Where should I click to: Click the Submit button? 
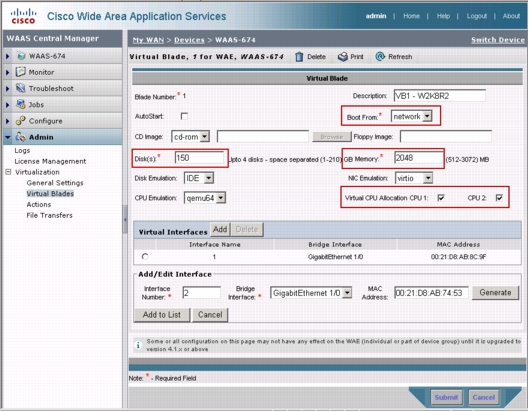pyautogui.click(x=446, y=397)
